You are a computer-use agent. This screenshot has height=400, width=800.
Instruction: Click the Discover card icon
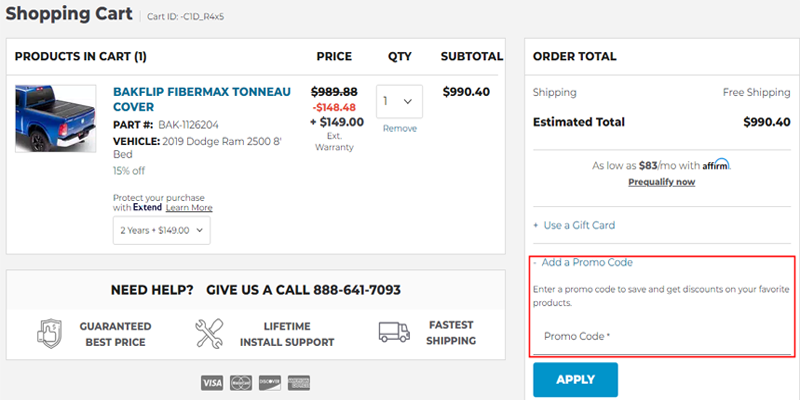click(x=270, y=383)
